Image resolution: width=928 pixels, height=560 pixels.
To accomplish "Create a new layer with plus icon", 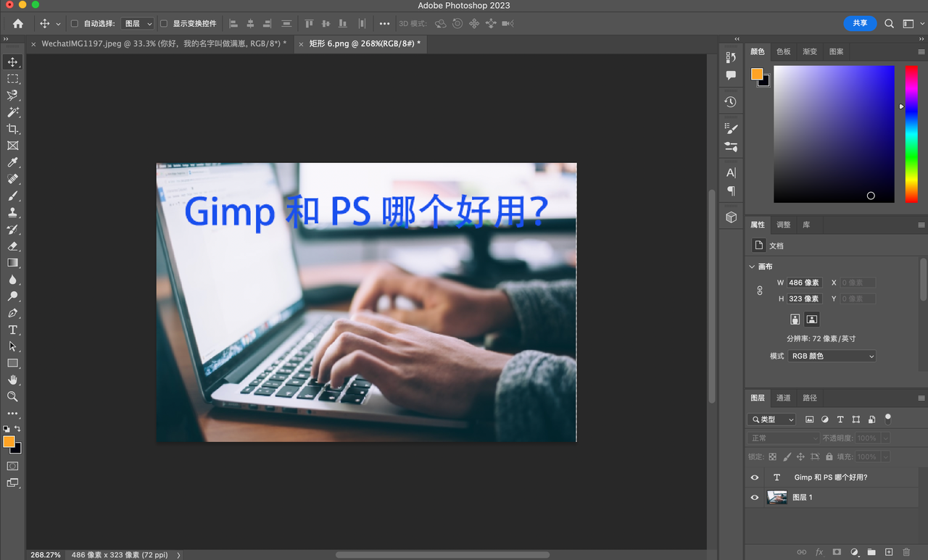I will [x=889, y=552].
